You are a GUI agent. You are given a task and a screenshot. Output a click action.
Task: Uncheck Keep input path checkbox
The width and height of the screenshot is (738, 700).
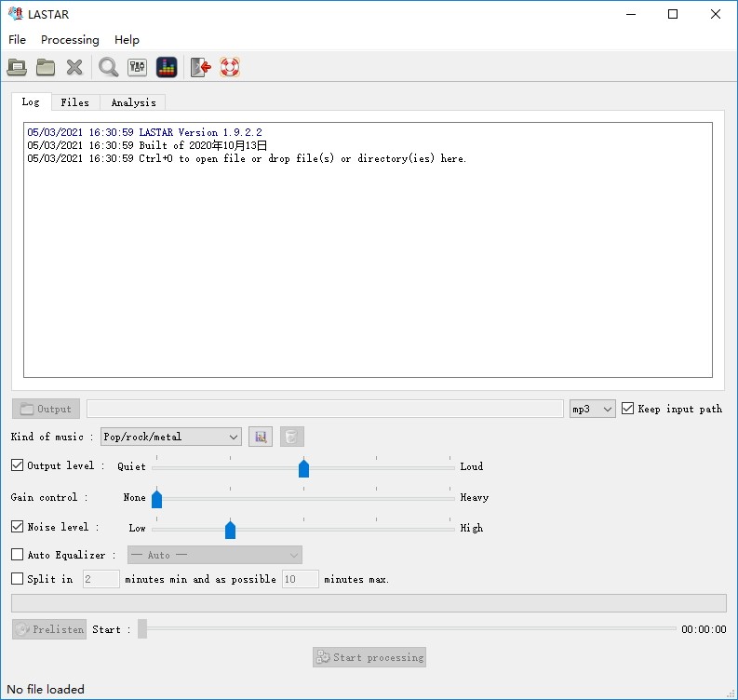point(627,409)
